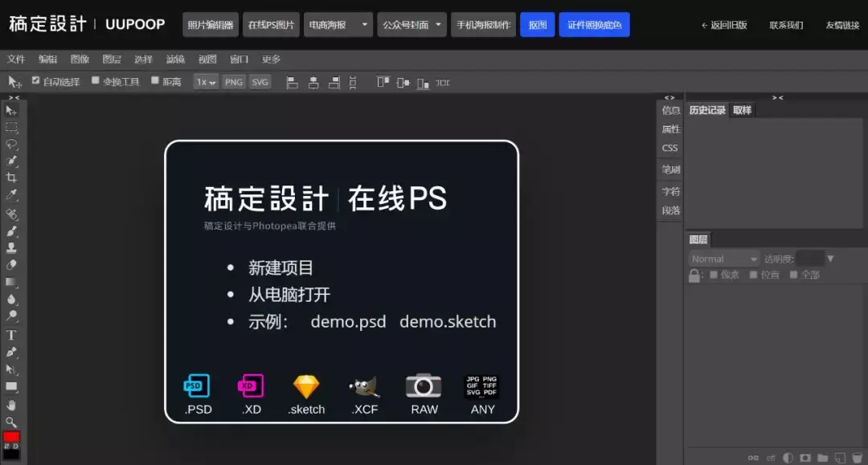Select the Rectangular Marquee tool
Image resolution: width=868 pixels, height=465 pixels.
click(x=11, y=128)
